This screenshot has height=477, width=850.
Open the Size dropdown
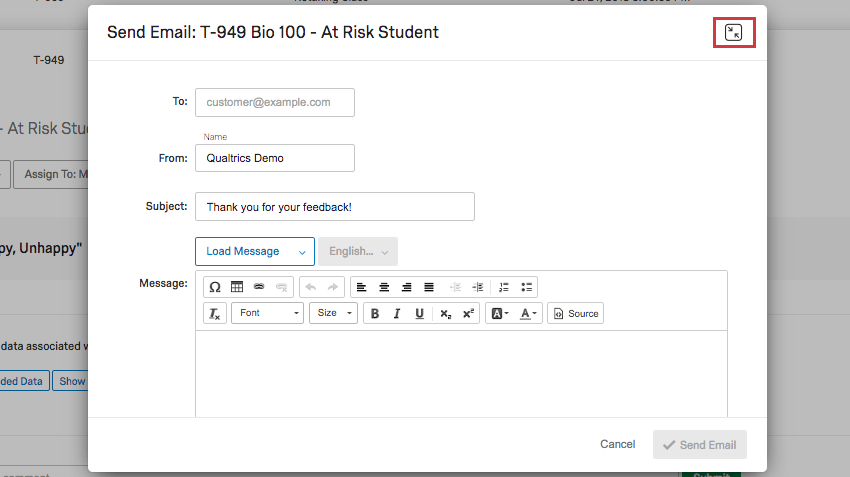[333, 313]
